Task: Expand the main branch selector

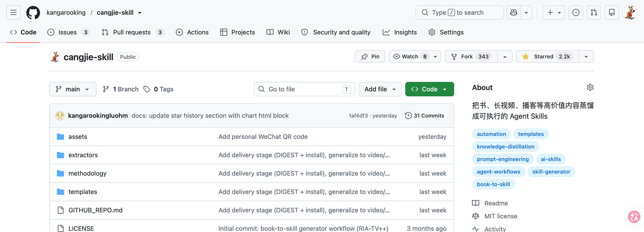Action: click(x=73, y=89)
